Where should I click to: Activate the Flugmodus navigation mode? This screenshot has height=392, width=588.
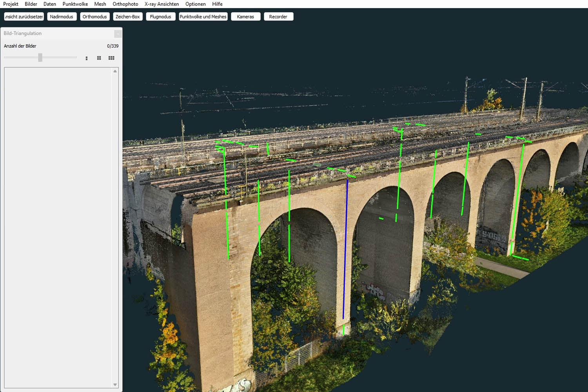pos(160,16)
